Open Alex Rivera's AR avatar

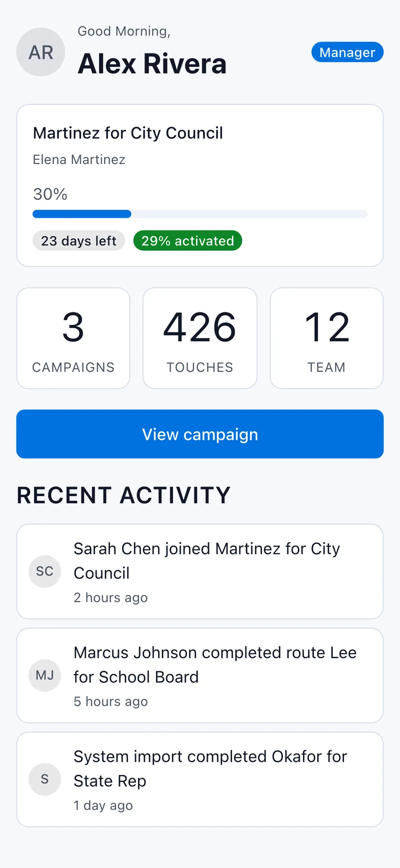40,52
